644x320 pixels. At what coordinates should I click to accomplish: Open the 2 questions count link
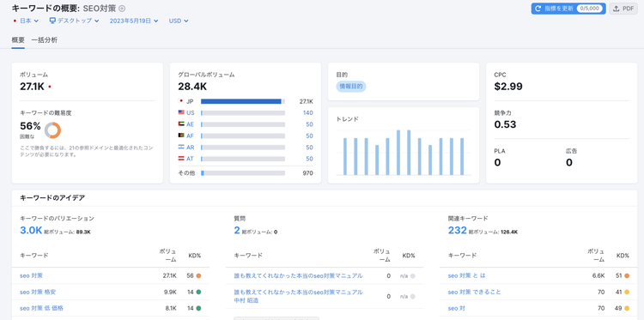coord(237,231)
